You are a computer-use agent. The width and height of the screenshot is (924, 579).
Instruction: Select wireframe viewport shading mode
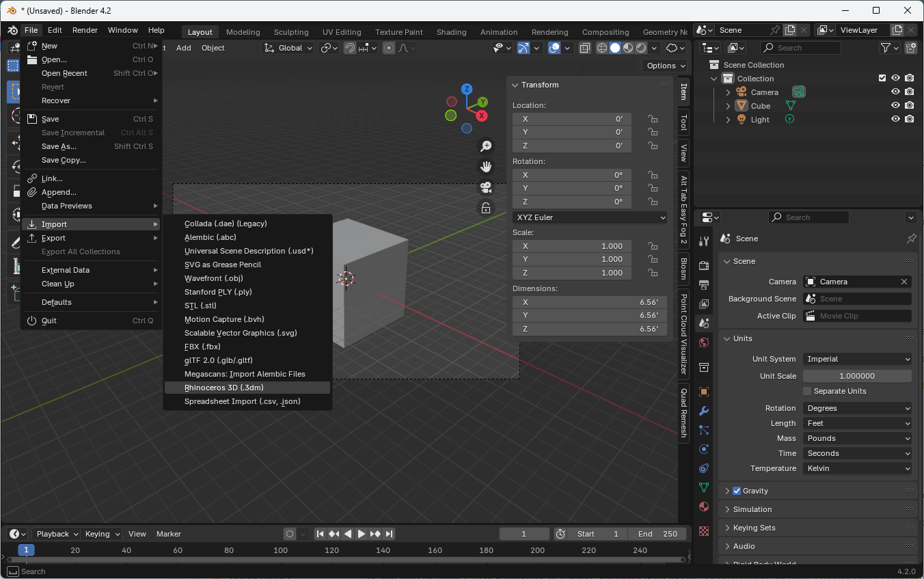(x=602, y=48)
